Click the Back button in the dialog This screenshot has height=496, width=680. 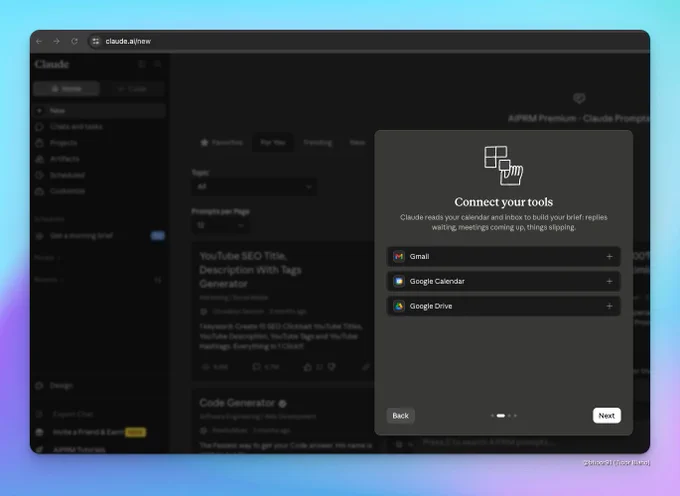click(400, 415)
